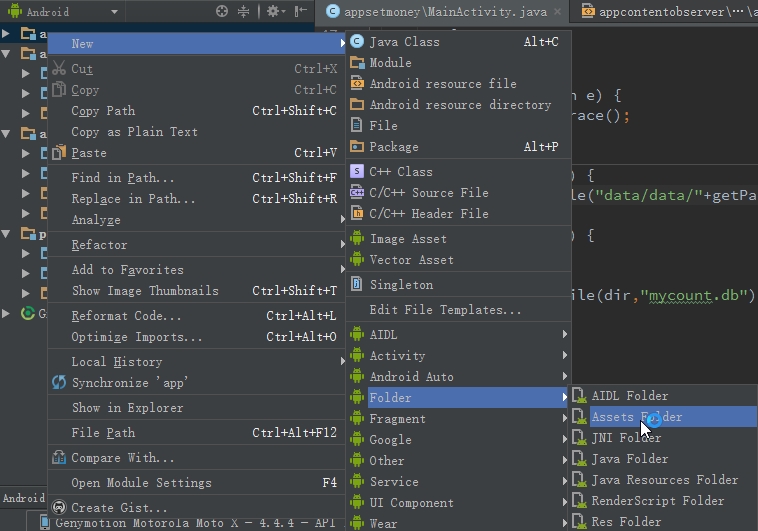Click the JNI Folder icon
Screen dimensions: 758x531
pyautogui.click(x=580, y=438)
